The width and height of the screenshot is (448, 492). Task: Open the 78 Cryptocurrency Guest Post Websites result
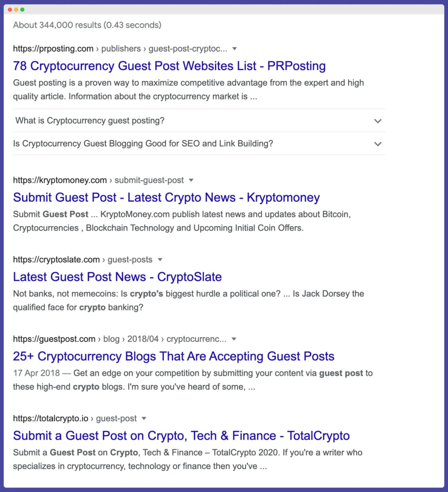pos(169,66)
